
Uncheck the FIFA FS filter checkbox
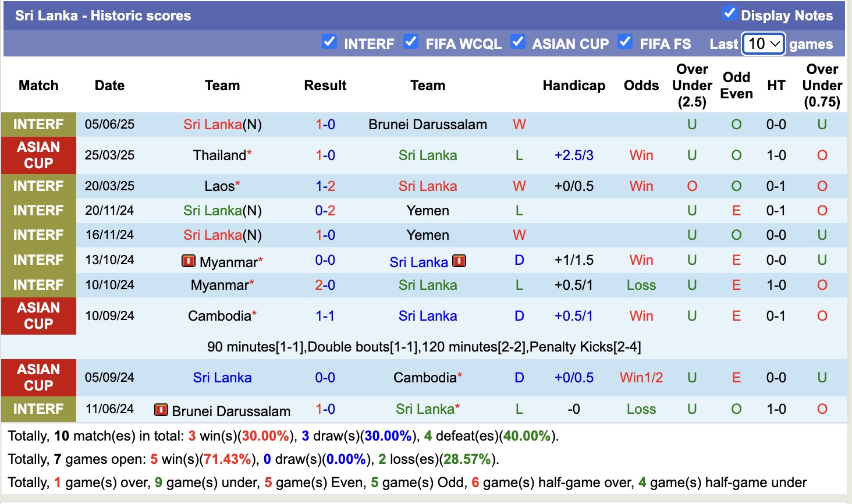(x=625, y=42)
